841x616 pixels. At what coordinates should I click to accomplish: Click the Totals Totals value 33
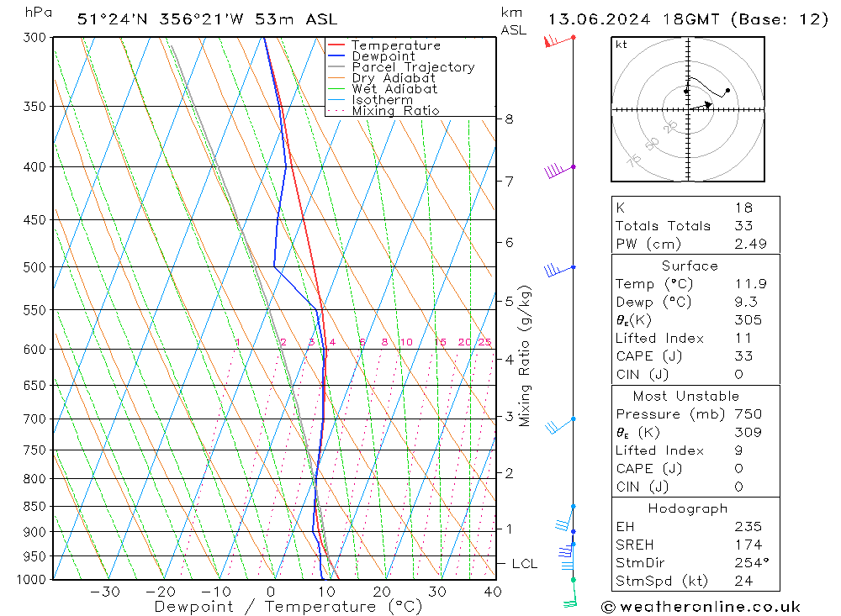[744, 226]
